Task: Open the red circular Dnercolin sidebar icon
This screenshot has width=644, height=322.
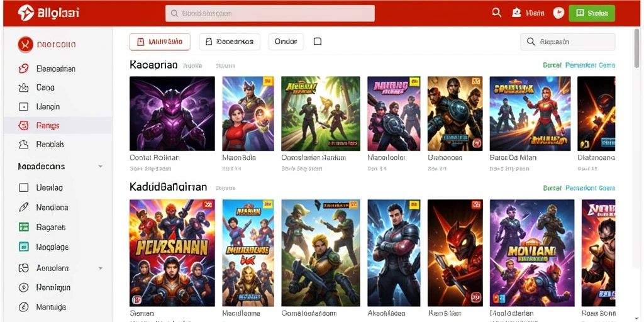Action: (x=25, y=45)
